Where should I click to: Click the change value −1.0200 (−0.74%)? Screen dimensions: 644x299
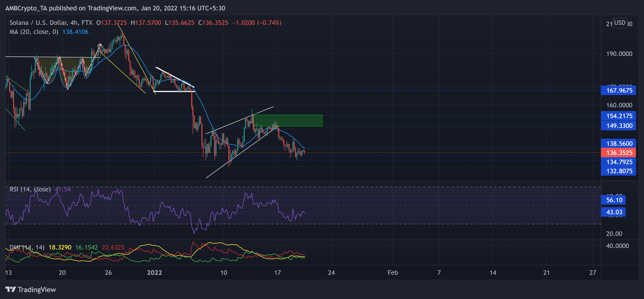pyautogui.click(x=257, y=23)
